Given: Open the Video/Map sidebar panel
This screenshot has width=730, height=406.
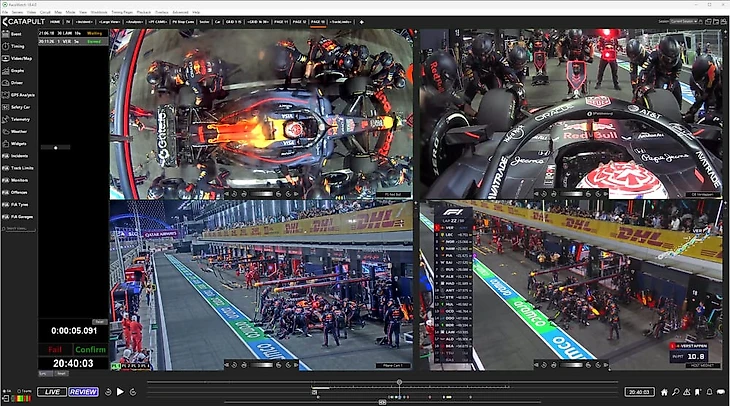Looking at the screenshot, I should [22, 58].
